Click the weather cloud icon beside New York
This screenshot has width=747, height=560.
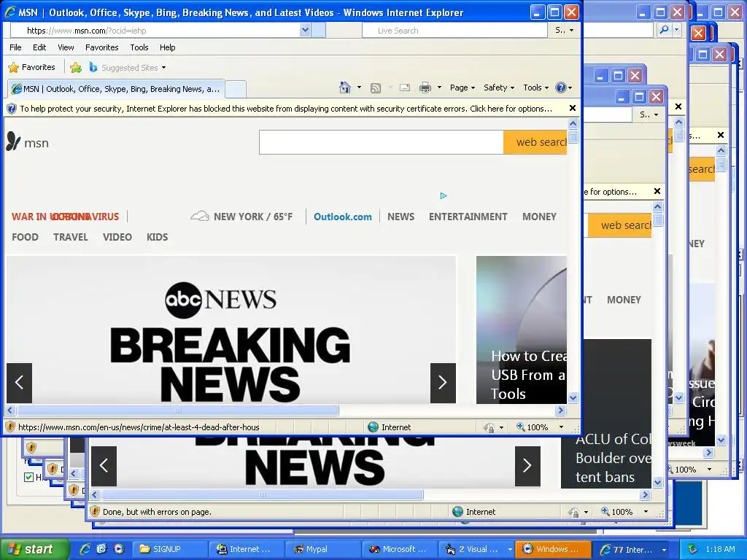200,216
